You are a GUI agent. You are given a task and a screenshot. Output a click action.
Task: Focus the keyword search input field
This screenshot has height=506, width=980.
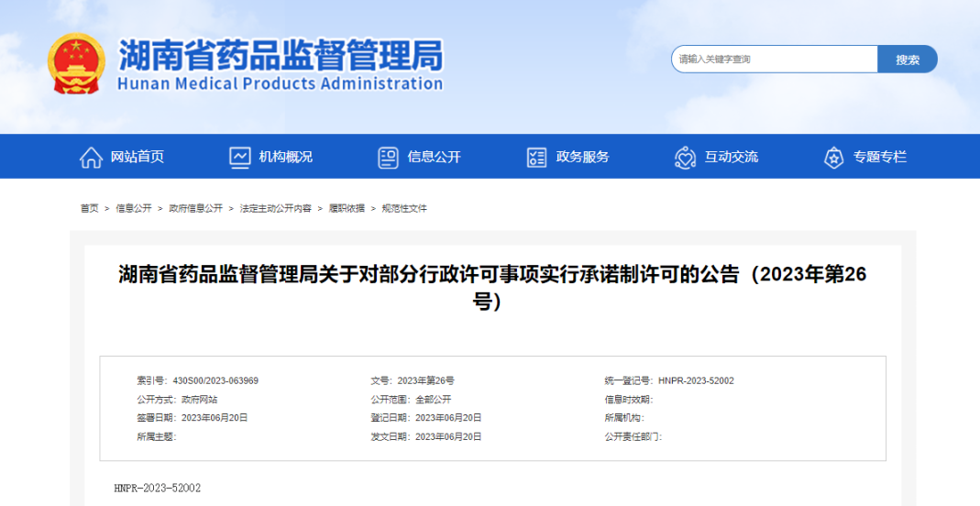[x=775, y=60]
